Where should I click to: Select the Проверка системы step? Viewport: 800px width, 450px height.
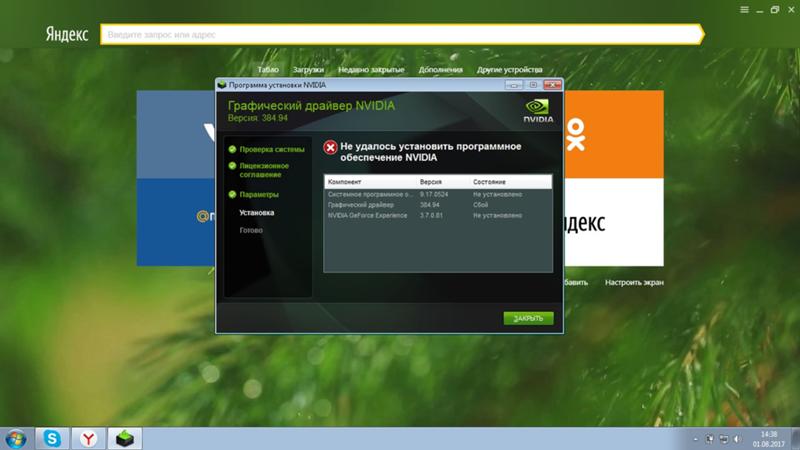click(272, 149)
